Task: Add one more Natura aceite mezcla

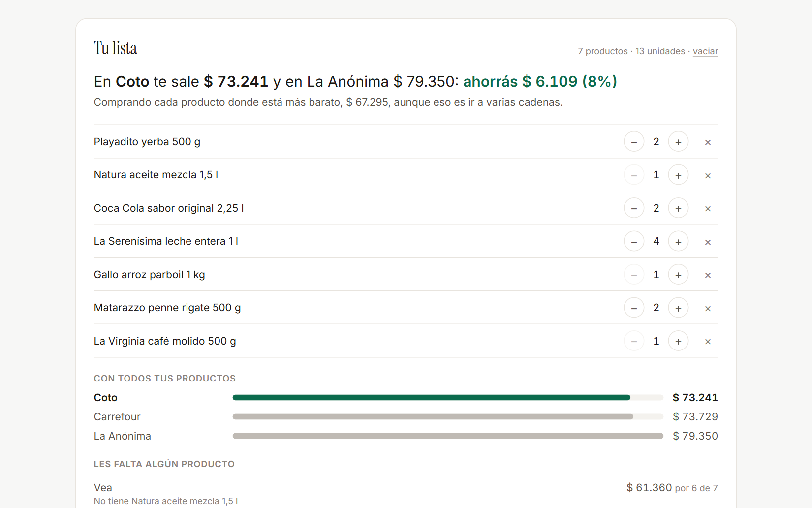Action: click(x=678, y=175)
